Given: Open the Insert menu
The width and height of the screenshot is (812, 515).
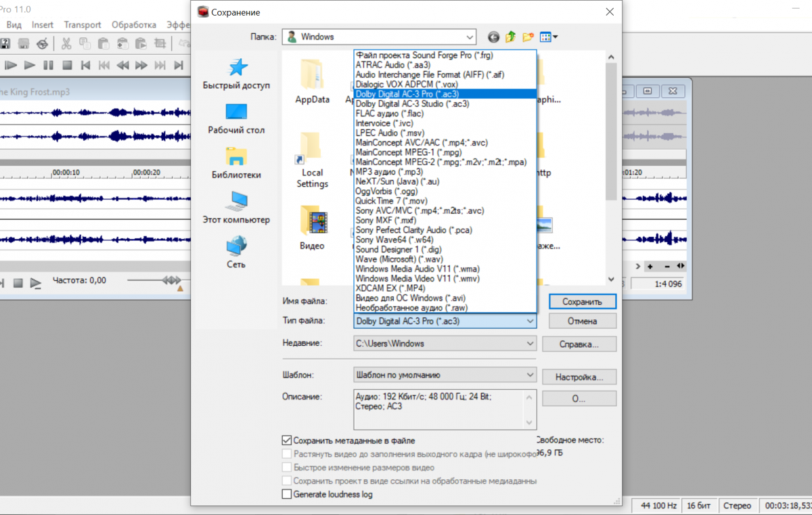Looking at the screenshot, I should tap(43, 25).
